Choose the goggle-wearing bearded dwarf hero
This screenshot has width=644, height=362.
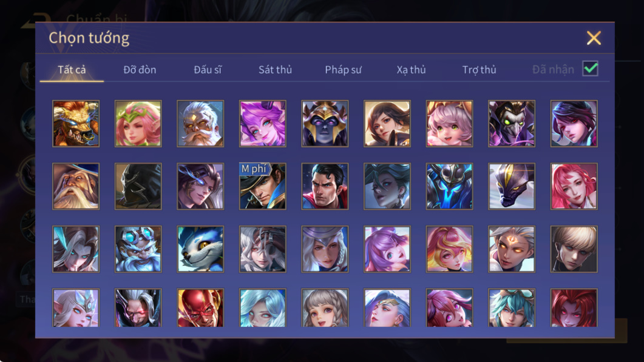pos(138,249)
